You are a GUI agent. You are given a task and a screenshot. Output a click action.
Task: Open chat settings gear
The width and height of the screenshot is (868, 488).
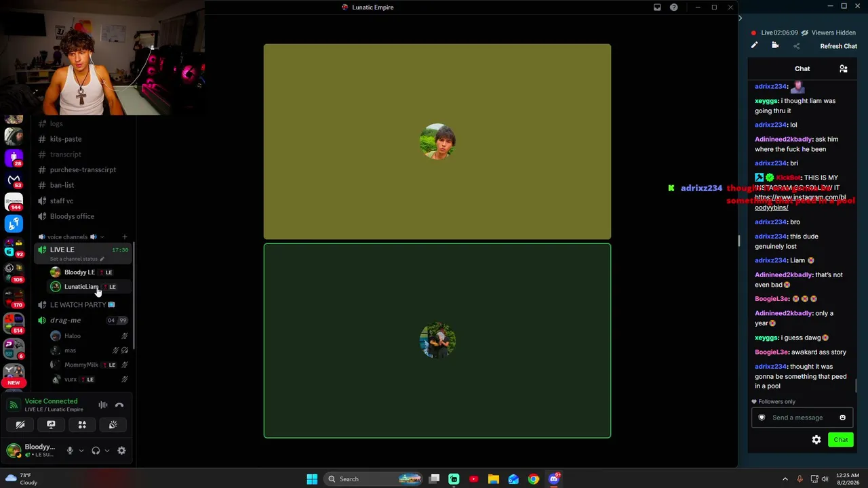(x=816, y=440)
